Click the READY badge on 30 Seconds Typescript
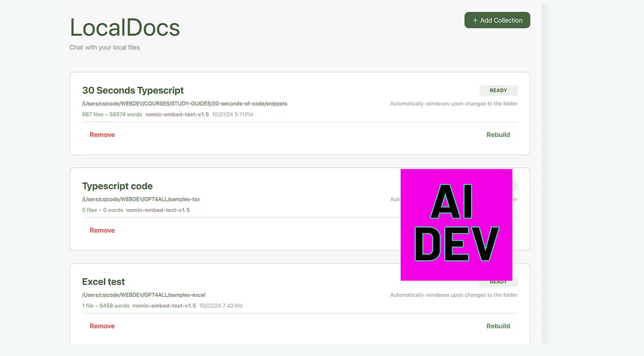Screen dimensions: 644x356 [x=498, y=90]
